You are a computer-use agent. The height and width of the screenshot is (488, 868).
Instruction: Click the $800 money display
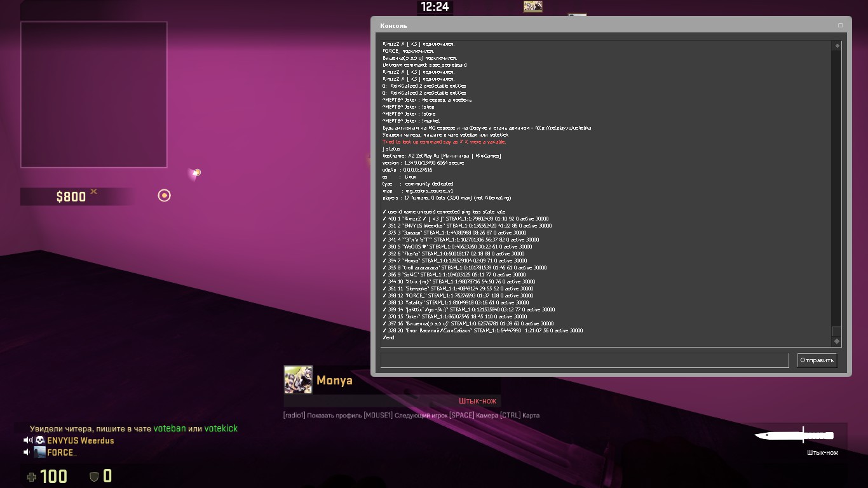pyautogui.click(x=71, y=197)
